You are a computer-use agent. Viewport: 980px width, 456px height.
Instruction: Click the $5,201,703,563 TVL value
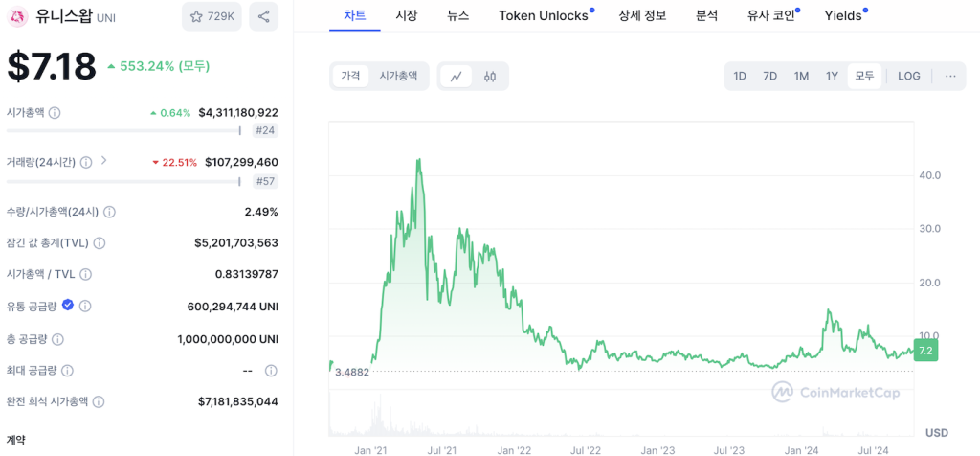click(236, 242)
